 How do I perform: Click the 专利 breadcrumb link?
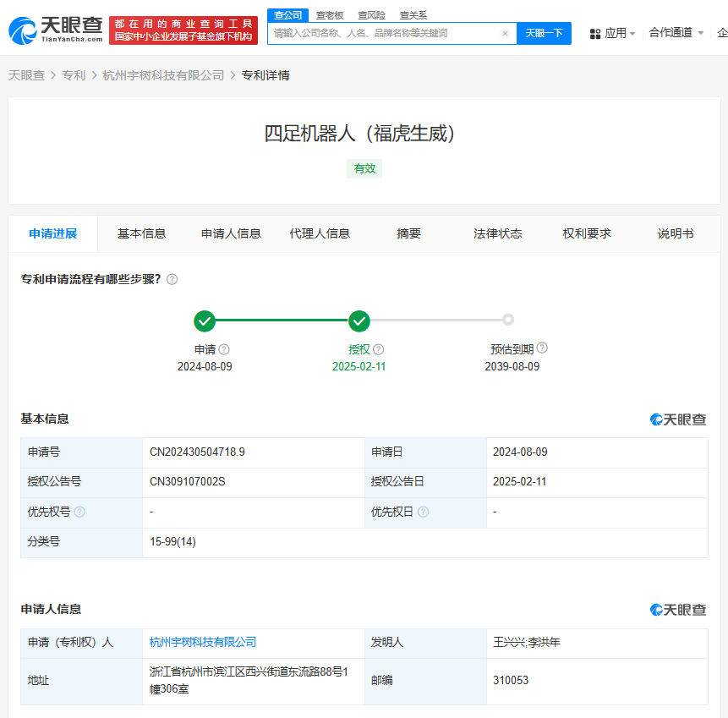click(74, 74)
